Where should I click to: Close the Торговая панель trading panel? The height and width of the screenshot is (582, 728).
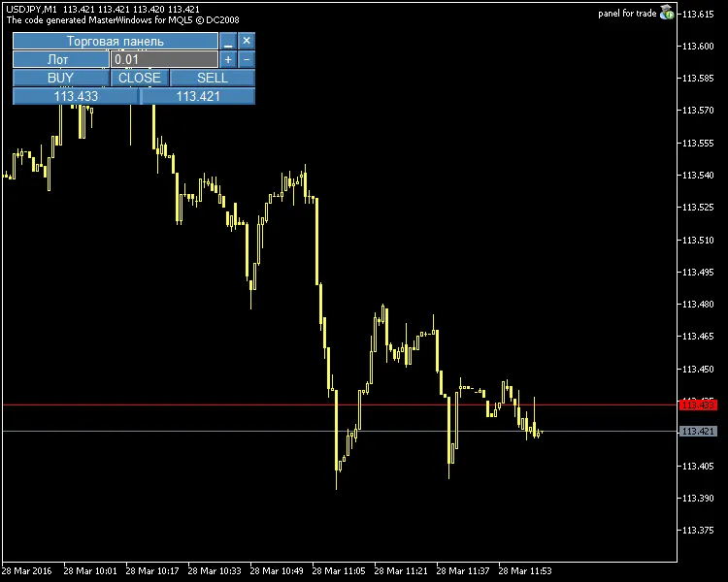coord(247,41)
